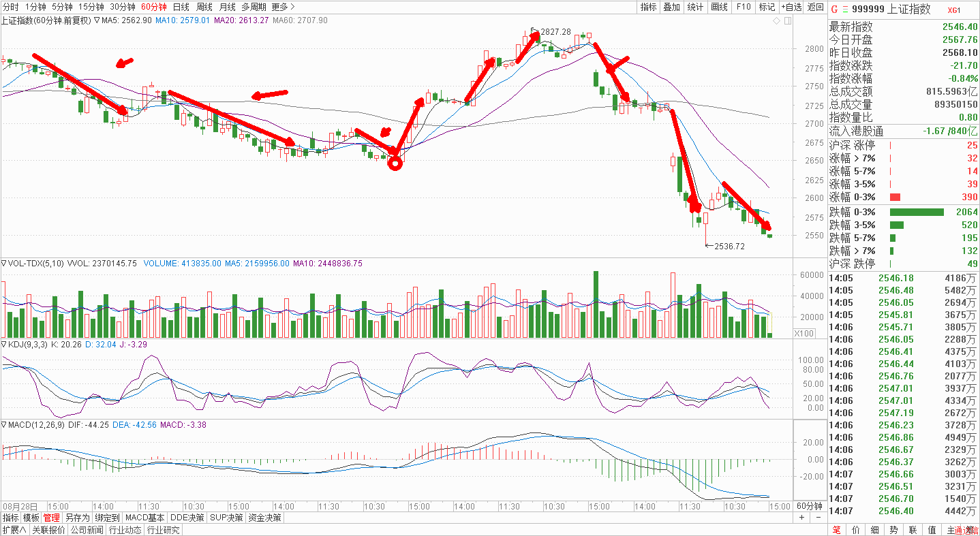Image resolution: width=980 pixels, height=536 pixels.
Task: Click the 昨日收盘 value 2568.10
Action: click(x=962, y=52)
